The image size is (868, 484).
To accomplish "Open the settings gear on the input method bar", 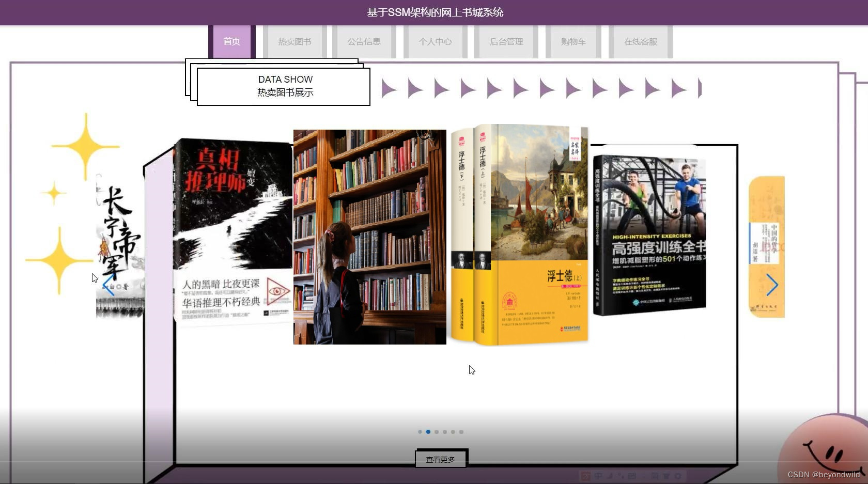I will tap(678, 476).
